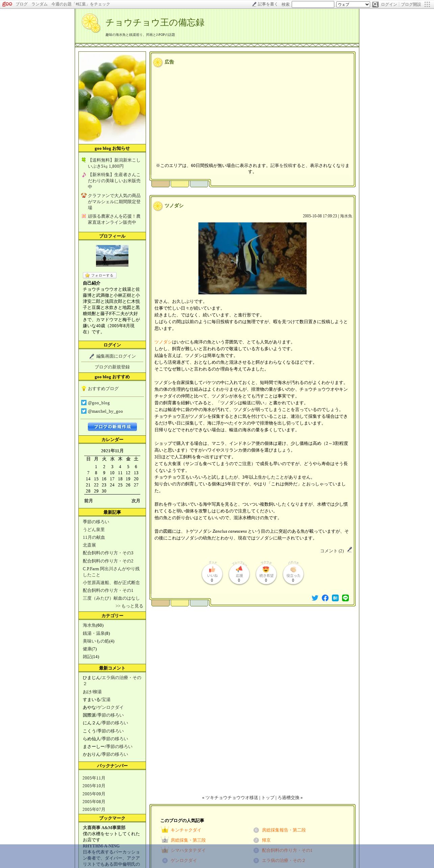Click トップ in post navigation
The height and width of the screenshot is (868, 434).
[x=268, y=797]
